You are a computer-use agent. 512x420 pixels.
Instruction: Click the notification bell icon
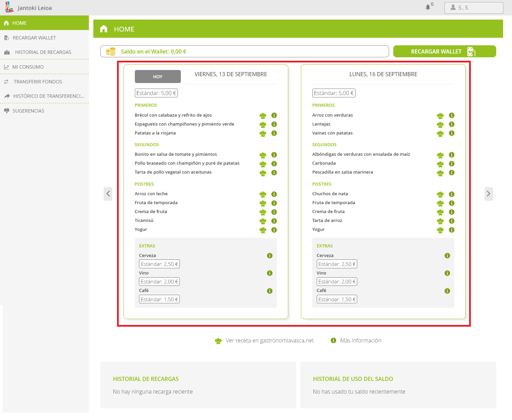tap(428, 7)
